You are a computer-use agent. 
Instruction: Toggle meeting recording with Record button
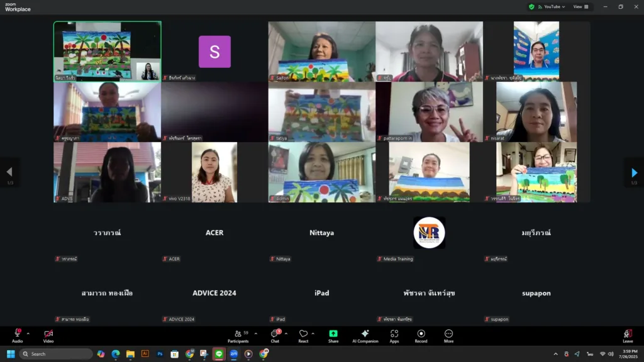(421, 336)
